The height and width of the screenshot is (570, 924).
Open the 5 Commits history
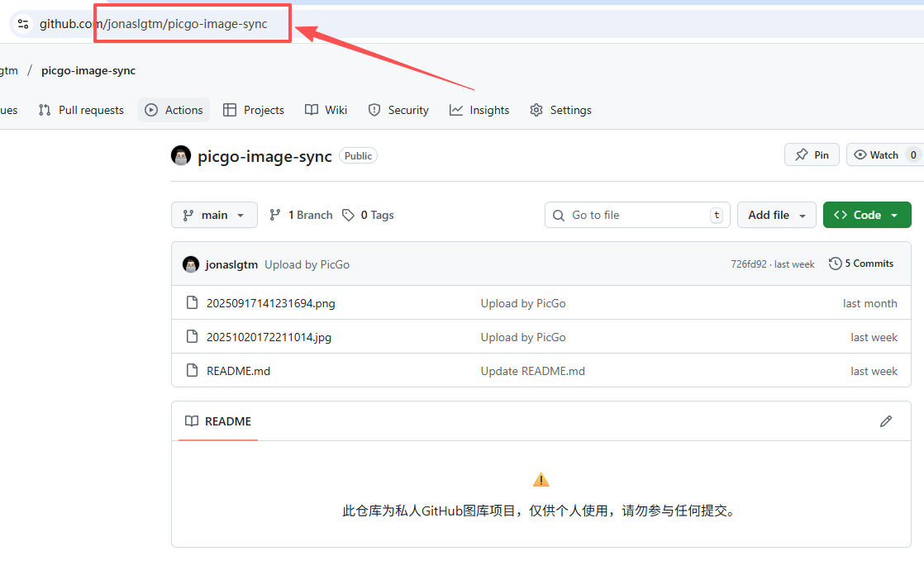(861, 263)
